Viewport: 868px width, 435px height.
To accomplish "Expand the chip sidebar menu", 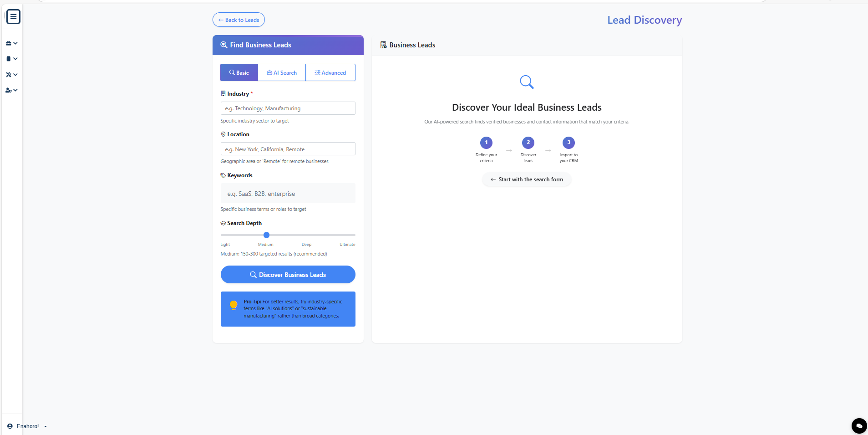I will point(12,59).
